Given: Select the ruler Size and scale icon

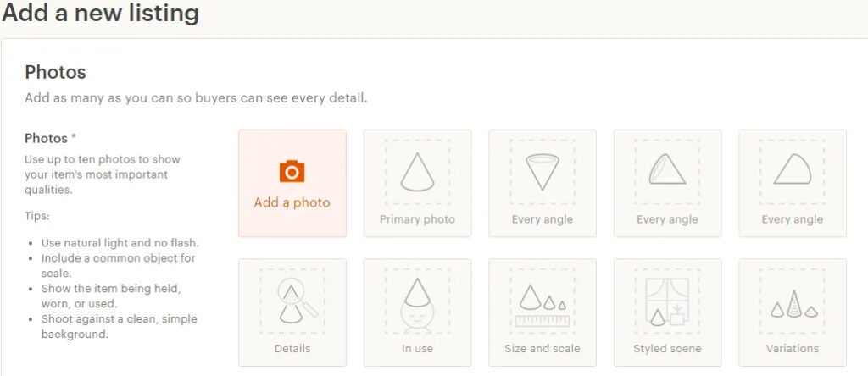Looking at the screenshot, I should (542, 305).
